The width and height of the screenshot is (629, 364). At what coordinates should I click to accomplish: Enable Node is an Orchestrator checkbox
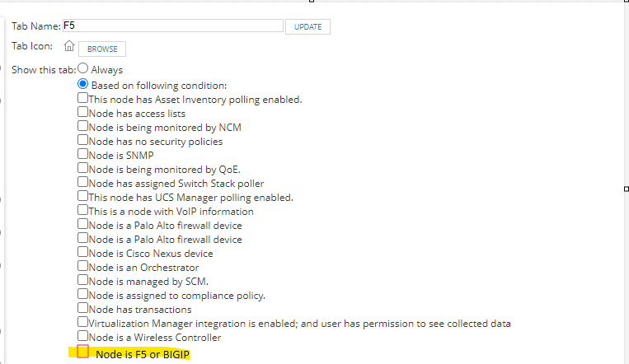click(82, 266)
